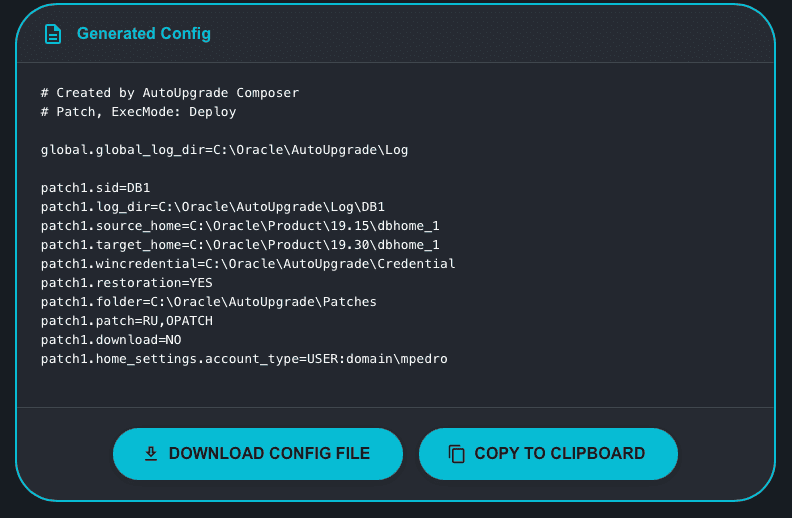
Task: Click the patch1.download=NO line
Action: [x=110, y=339]
